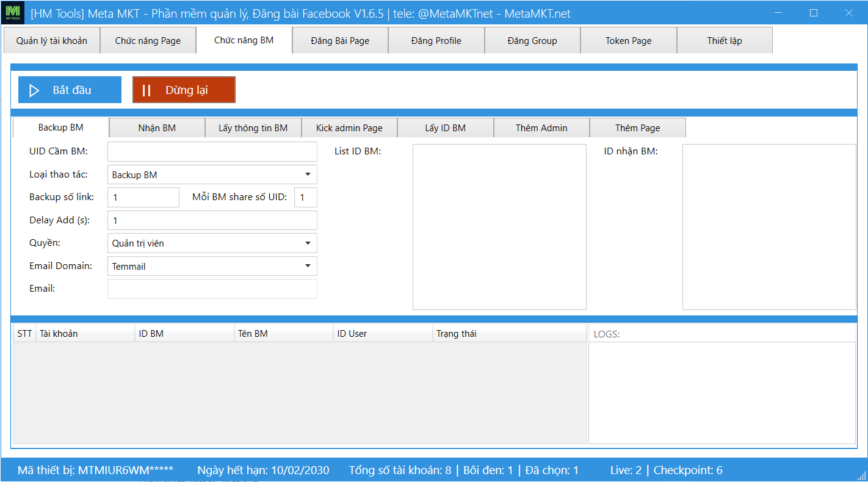Screen dimensions: 868x482
Task: Select the Chức năng BM tab
Action: 244,40
